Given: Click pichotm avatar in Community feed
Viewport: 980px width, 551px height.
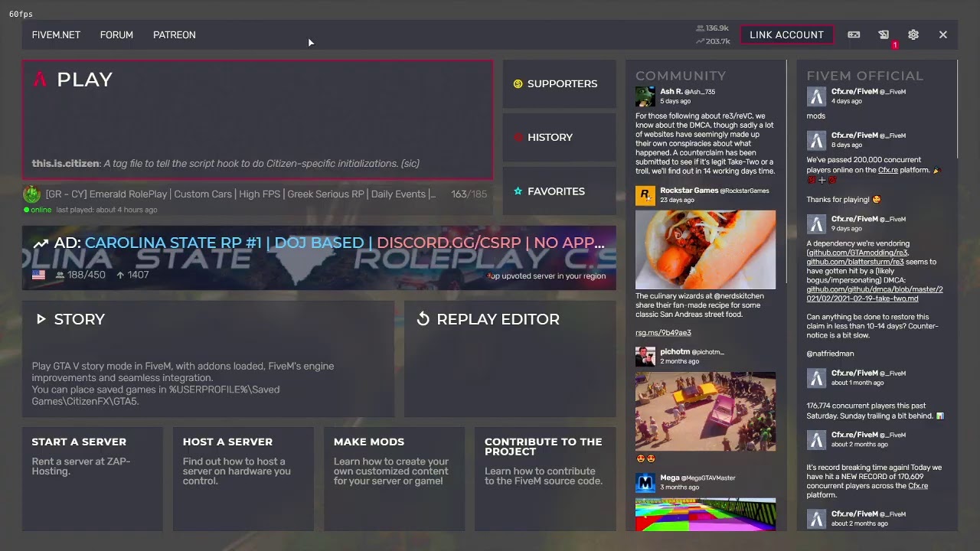Looking at the screenshot, I should pyautogui.click(x=645, y=357).
